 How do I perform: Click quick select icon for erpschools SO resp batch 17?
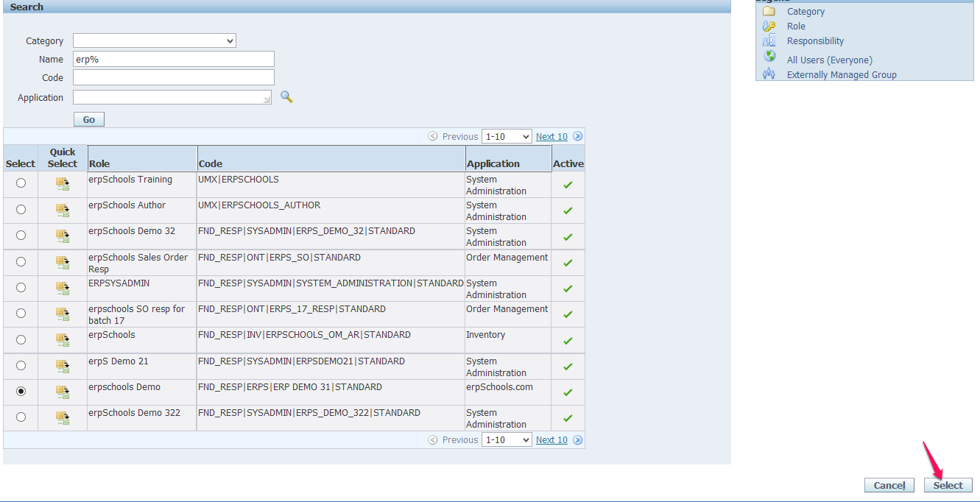click(x=63, y=314)
